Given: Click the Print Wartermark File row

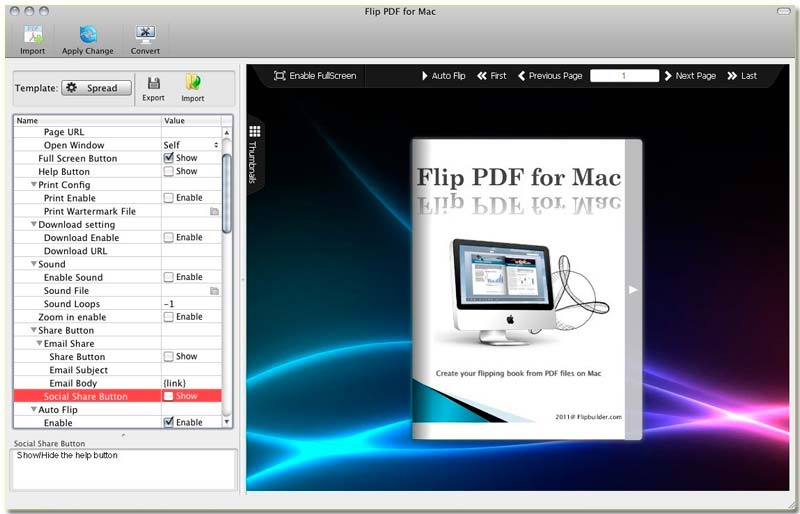Looking at the screenshot, I should coord(118,211).
